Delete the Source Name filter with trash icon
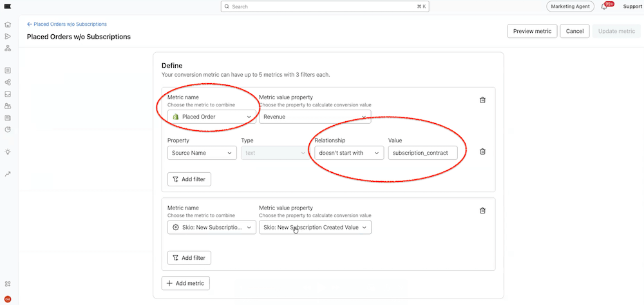644x305 pixels. click(483, 152)
